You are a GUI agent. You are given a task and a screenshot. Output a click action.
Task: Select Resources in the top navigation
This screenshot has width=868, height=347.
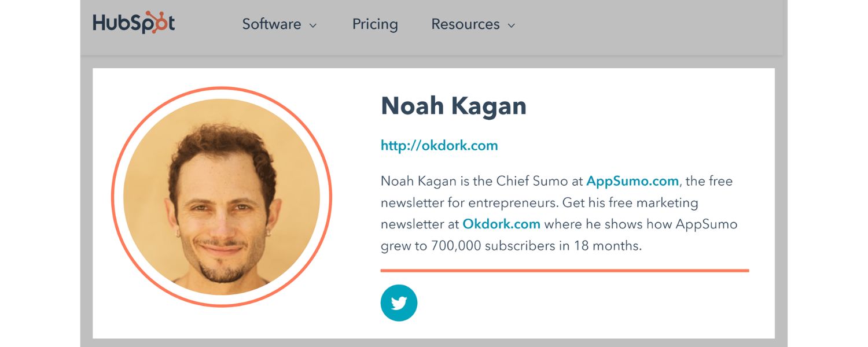coord(465,24)
